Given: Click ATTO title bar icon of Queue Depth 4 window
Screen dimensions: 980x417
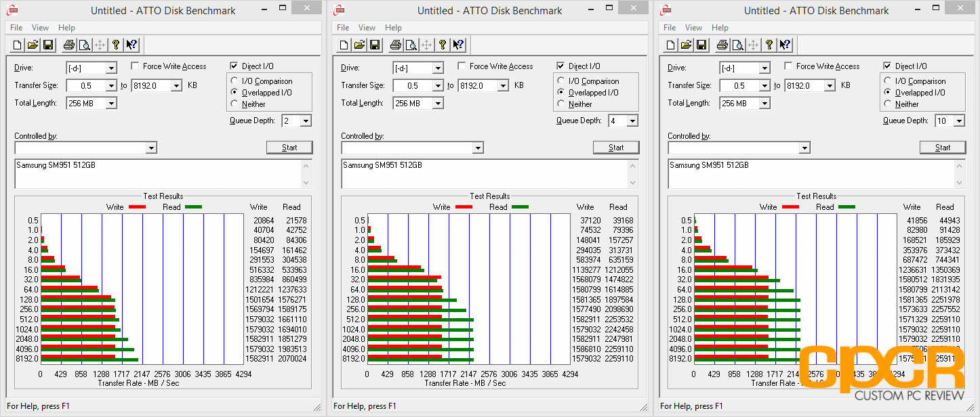Looking at the screenshot, I should (x=339, y=10).
